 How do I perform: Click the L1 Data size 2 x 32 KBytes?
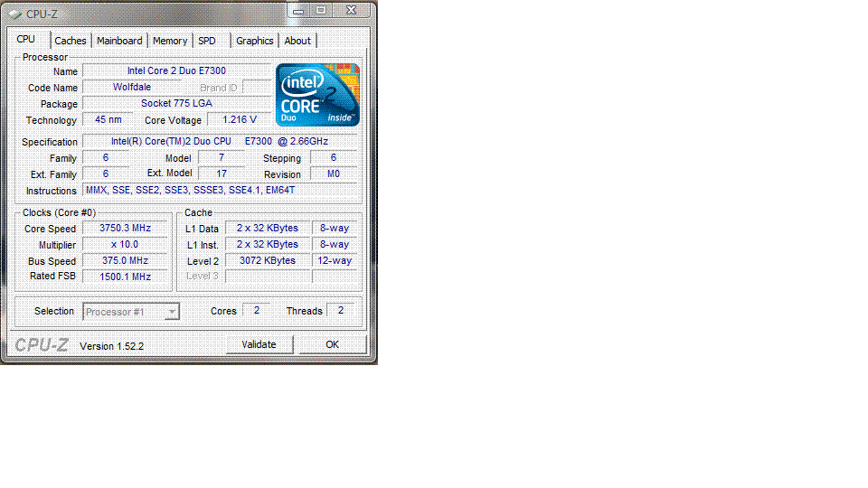(268, 228)
